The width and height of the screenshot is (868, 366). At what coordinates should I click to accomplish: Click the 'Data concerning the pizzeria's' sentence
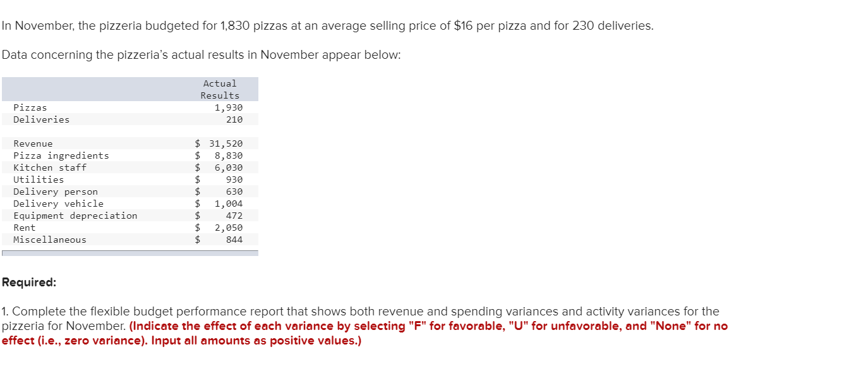[201, 55]
